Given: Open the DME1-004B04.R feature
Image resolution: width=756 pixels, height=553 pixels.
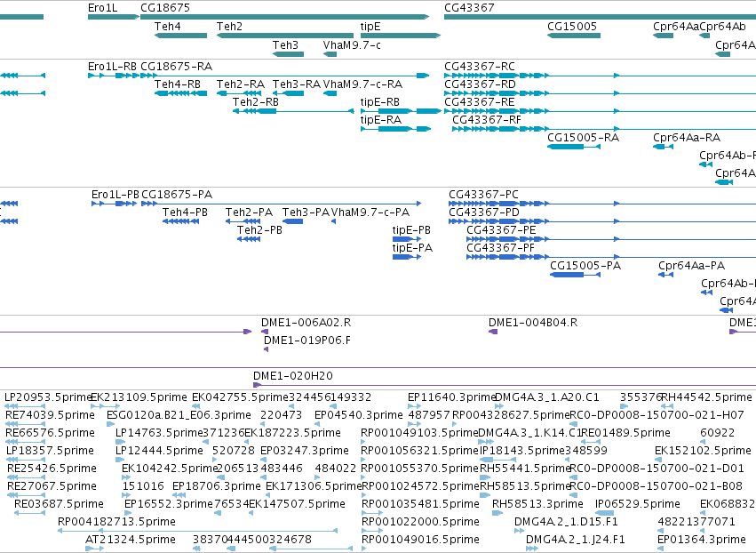Looking at the screenshot, I should coord(493,332).
